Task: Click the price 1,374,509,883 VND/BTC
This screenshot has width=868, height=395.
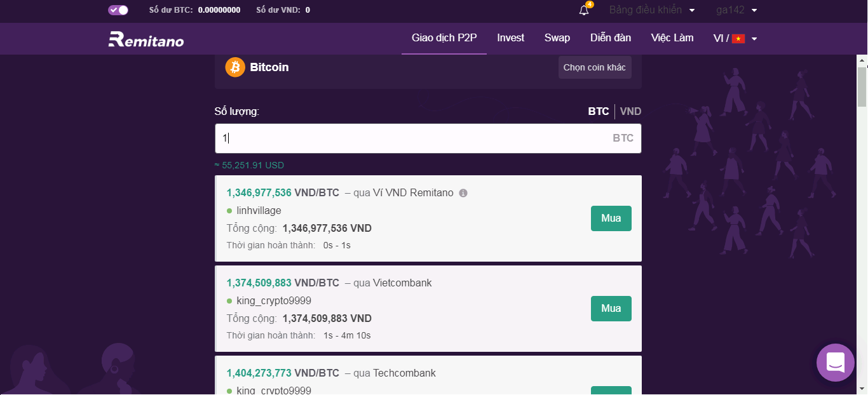Action: [283, 283]
